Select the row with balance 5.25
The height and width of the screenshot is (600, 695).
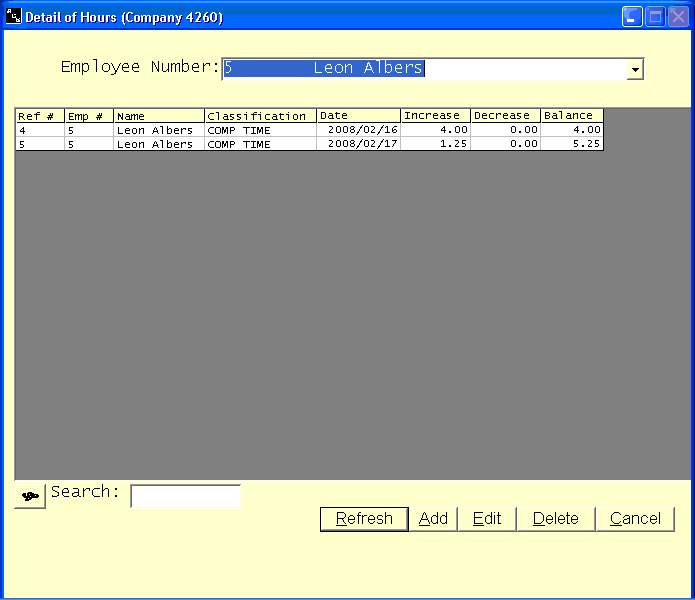coord(572,144)
